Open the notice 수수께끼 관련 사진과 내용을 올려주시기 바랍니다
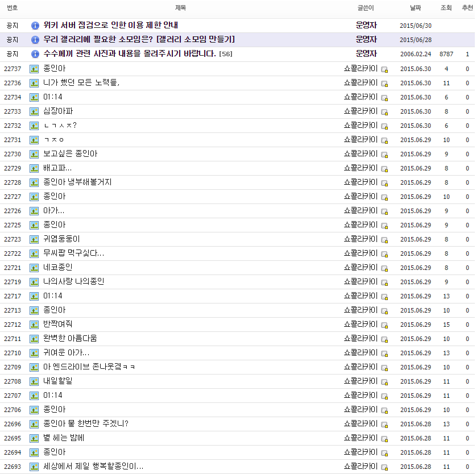 (130, 53)
